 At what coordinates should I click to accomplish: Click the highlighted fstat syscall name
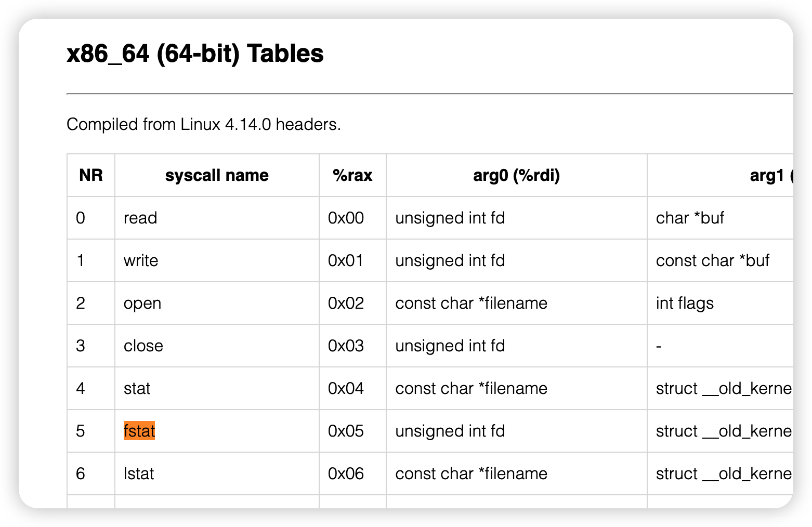tap(139, 431)
